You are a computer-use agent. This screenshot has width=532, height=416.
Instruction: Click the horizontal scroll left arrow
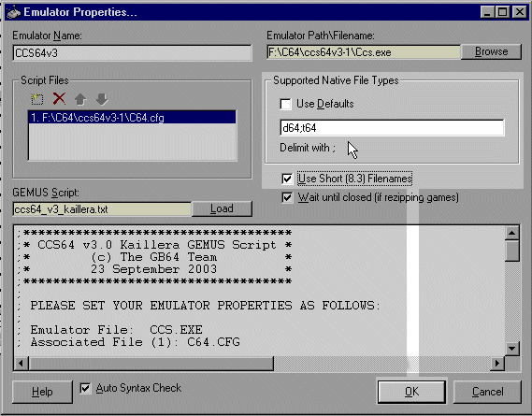click(x=22, y=363)
